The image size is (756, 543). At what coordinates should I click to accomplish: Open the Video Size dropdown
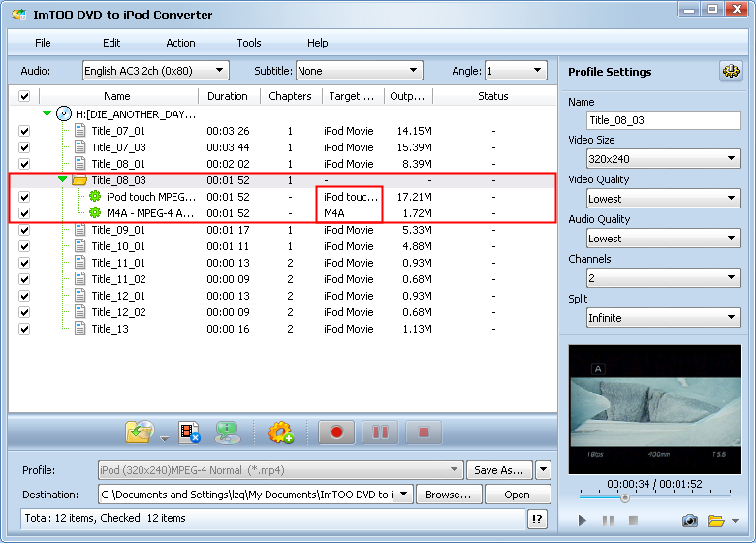coord(664,159)
